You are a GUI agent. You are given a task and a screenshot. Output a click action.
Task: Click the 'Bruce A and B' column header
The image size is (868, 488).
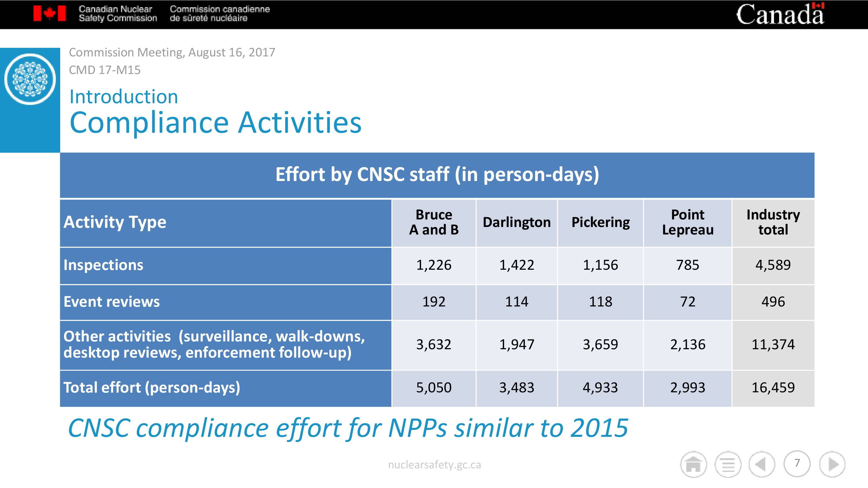(x=434, y=222)
